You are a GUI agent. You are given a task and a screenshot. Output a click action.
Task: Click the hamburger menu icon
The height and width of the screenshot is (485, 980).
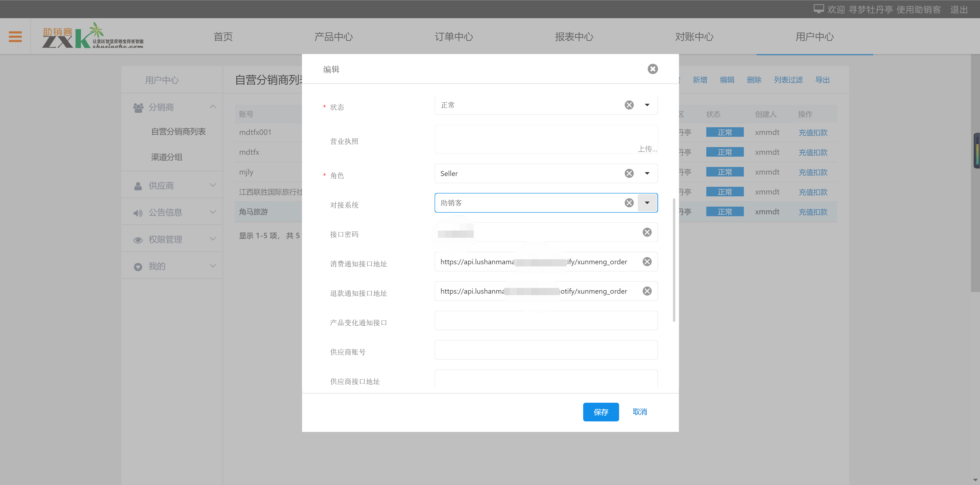click(15, 37)
